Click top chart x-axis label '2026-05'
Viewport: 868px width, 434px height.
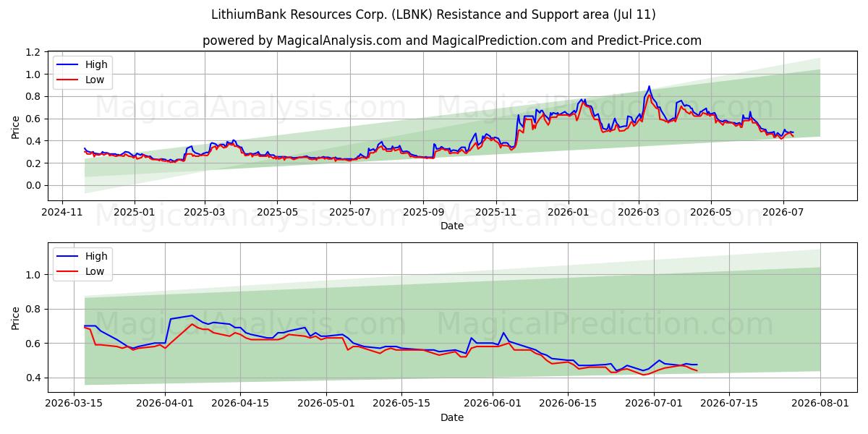coord(711,213)
